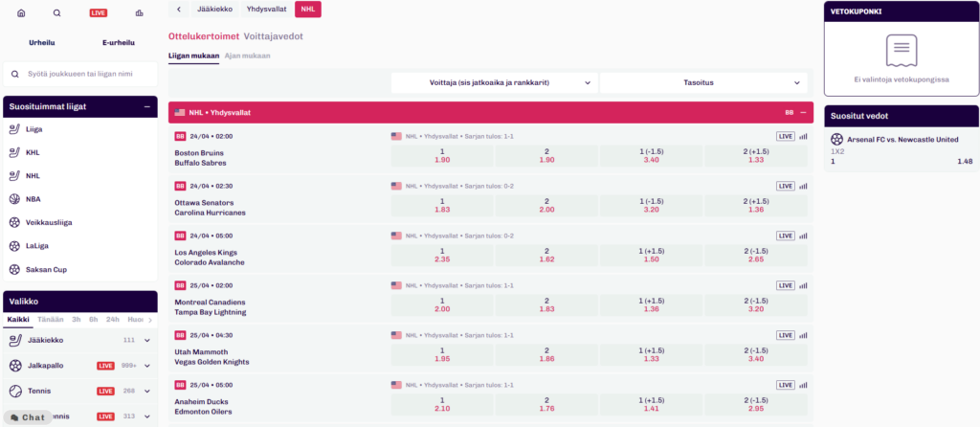Screen dimensions: 980x427
Task: Bet Los Angeles Kings +1.5 at 1.50
Action: pos(651,255)
